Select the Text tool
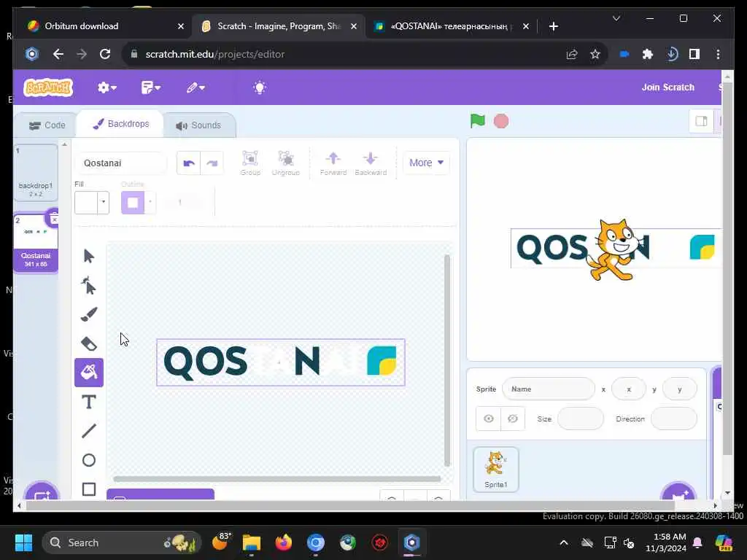The image size is (747, 560). pyautogui.click(x=88, y=402)
